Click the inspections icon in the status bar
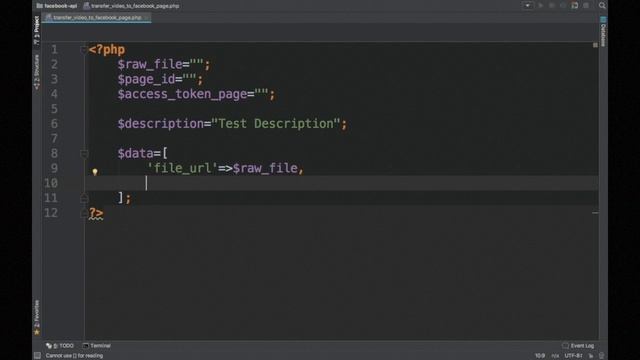This screenshot has height=360, width=640. (601, 356)
